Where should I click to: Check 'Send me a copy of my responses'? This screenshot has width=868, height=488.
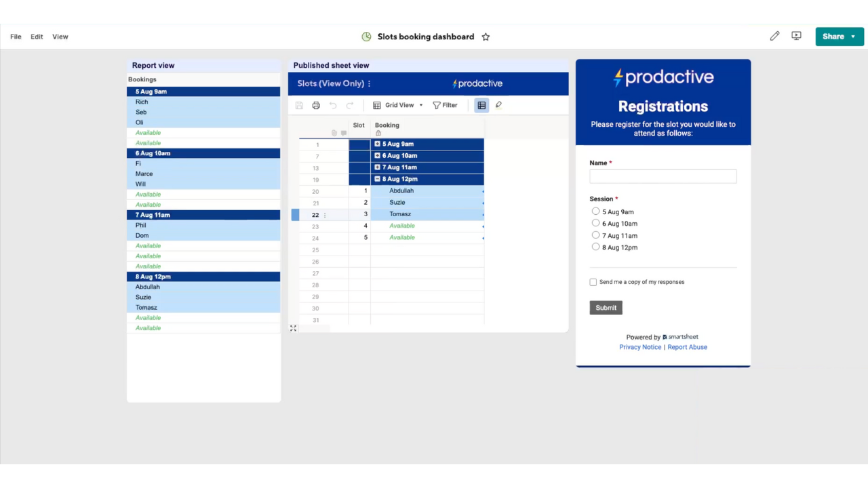tap(593, 282)
